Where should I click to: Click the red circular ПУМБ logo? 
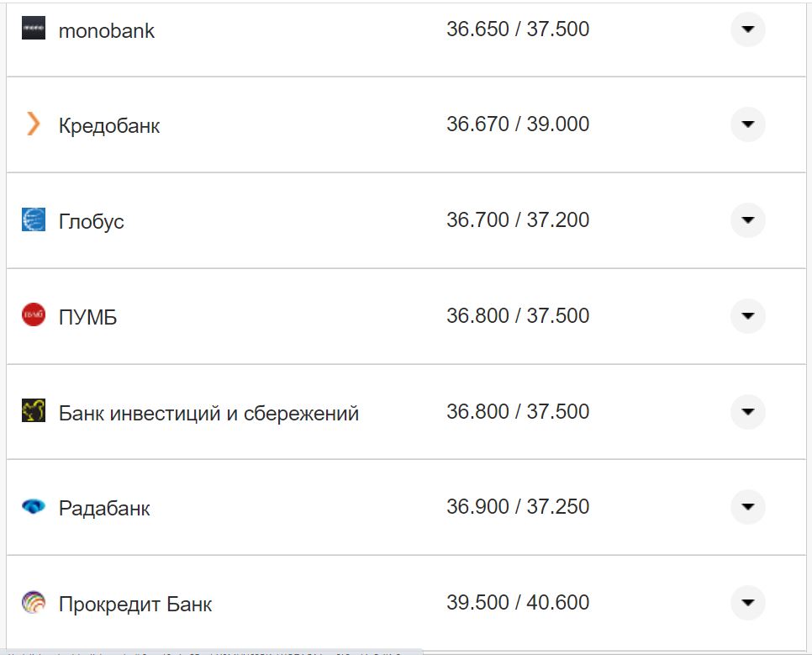pos(32,316)
